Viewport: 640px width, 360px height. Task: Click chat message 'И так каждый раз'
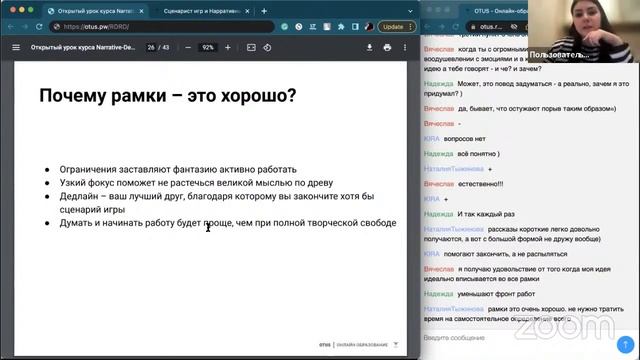click(486, 214)
